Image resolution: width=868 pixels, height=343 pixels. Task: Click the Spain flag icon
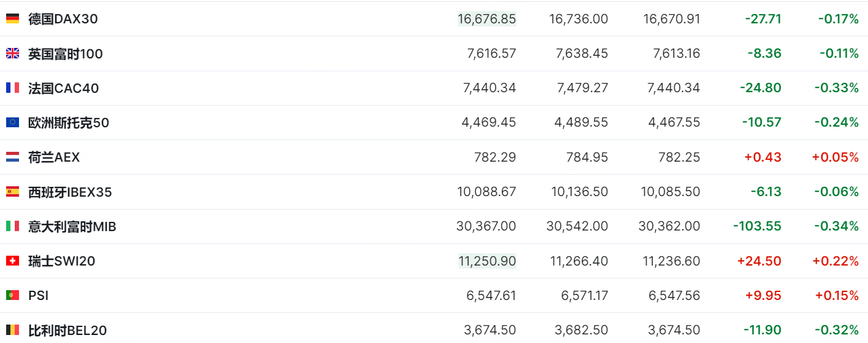12,192
